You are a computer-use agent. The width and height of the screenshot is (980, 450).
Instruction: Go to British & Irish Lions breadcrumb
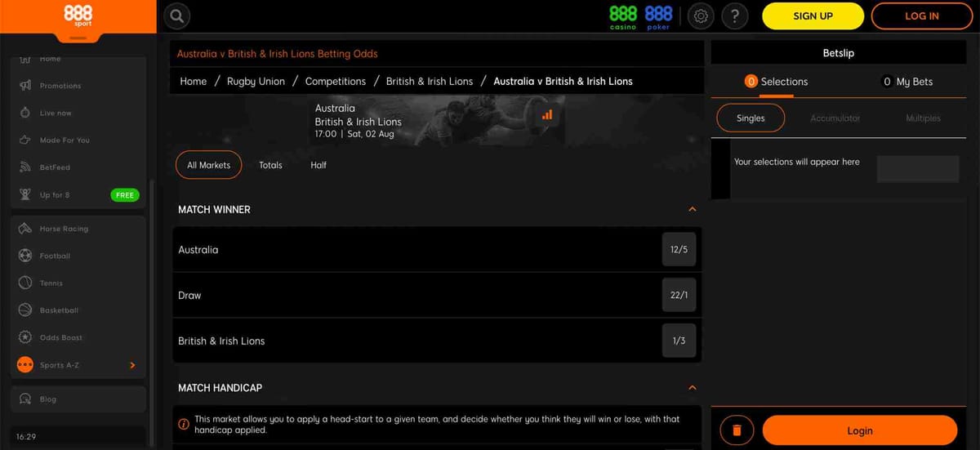430,82
